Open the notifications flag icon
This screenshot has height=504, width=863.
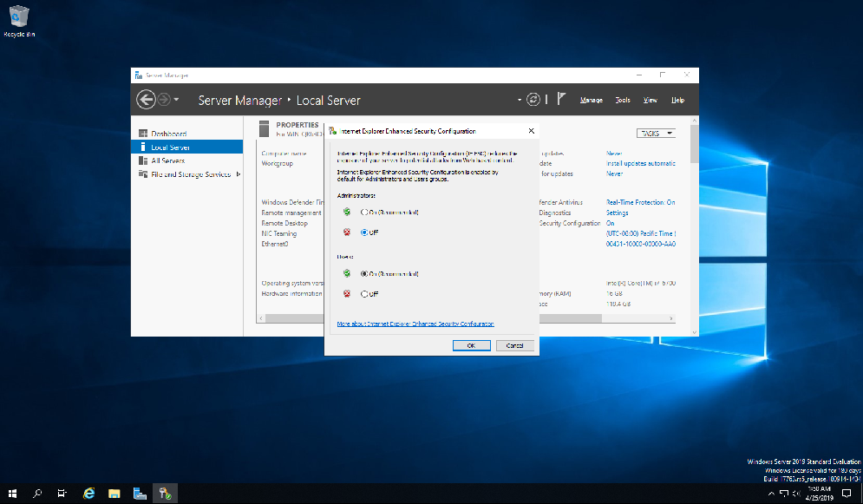tap(561, 99)
